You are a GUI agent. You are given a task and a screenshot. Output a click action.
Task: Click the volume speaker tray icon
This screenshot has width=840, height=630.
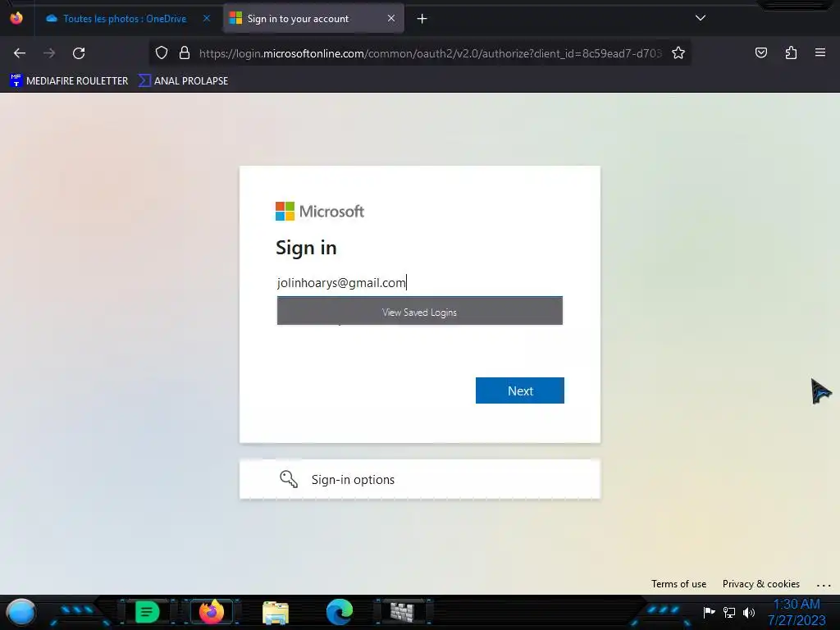point(749,612)
